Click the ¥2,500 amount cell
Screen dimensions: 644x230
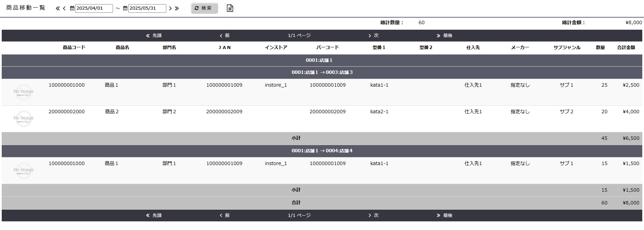(x=631, y=85)
